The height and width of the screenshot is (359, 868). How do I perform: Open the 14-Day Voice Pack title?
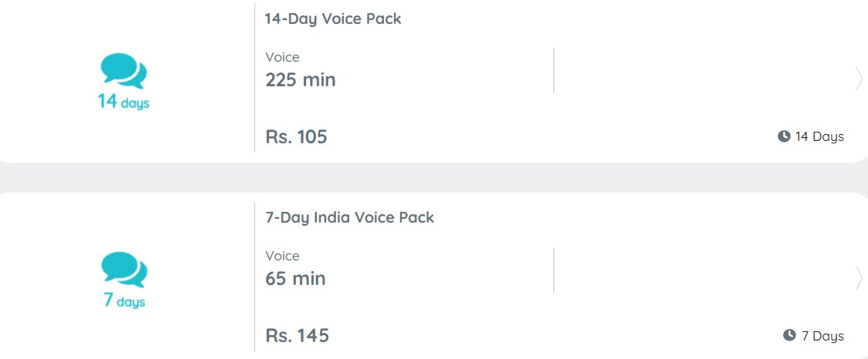coord(333,18)
